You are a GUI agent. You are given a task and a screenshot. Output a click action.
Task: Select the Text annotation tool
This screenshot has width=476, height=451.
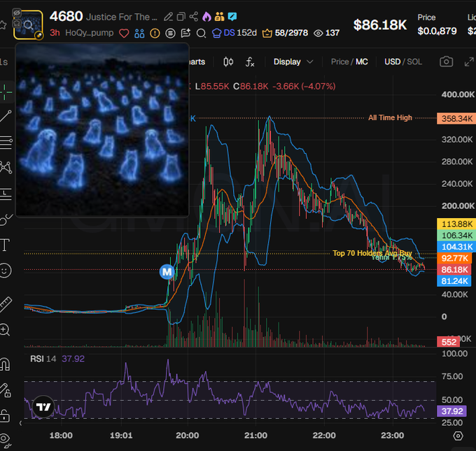5,245
